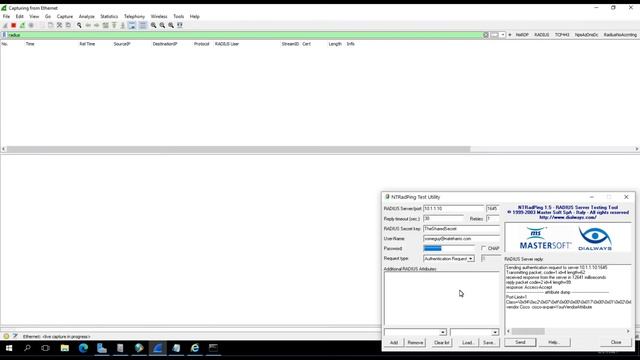The image size is (640, 360).
Task: Sort packet list by Time column
Action: pos(30,44)
